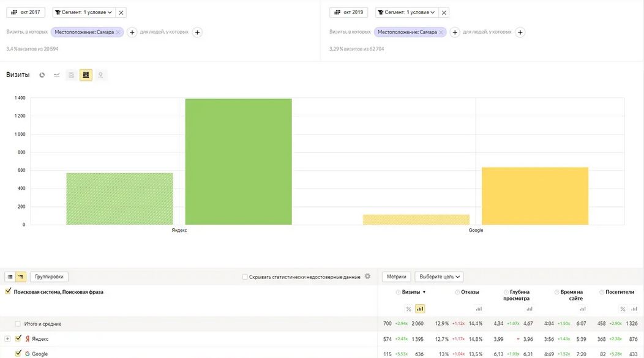Select Посетители chart metric icon
The image size is (644, 358).
coord(634,308)
